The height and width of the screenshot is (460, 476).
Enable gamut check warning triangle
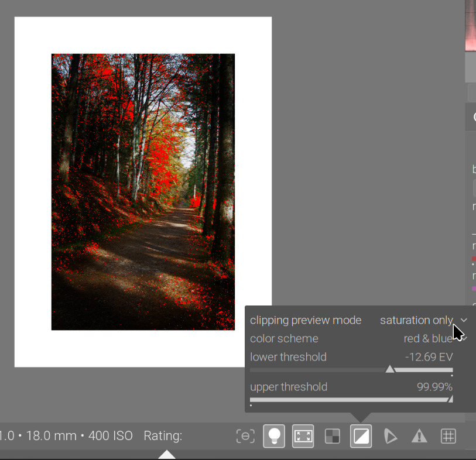coord(419,436)
